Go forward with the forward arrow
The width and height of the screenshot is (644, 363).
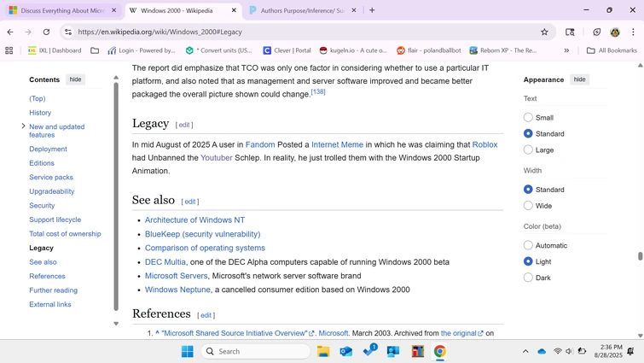click(28, 32)
